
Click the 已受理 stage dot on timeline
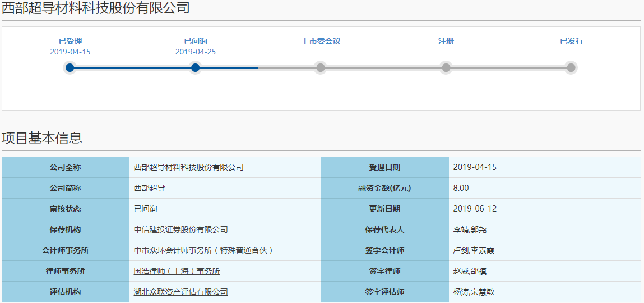70,67
